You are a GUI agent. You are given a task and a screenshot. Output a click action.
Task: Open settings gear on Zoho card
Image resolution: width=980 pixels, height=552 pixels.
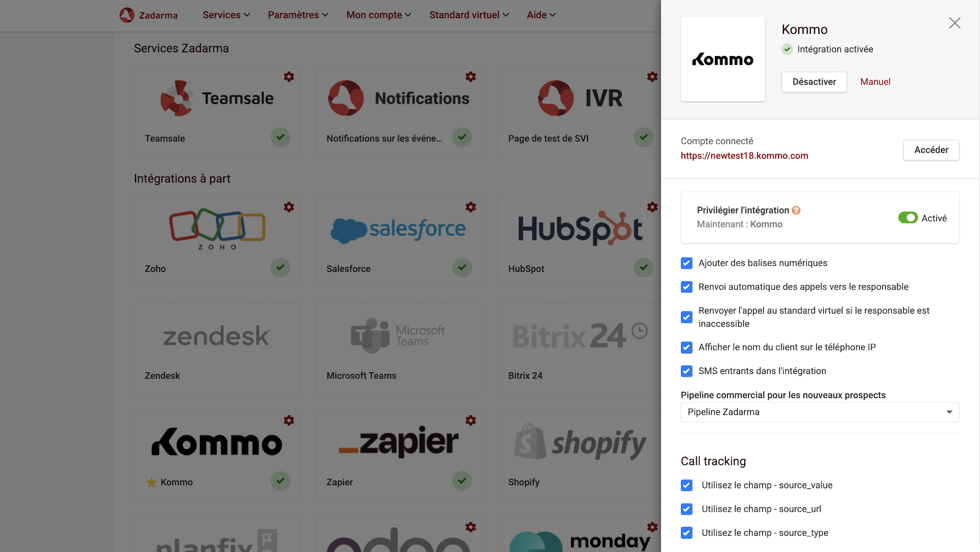click(x=289, y=207)
